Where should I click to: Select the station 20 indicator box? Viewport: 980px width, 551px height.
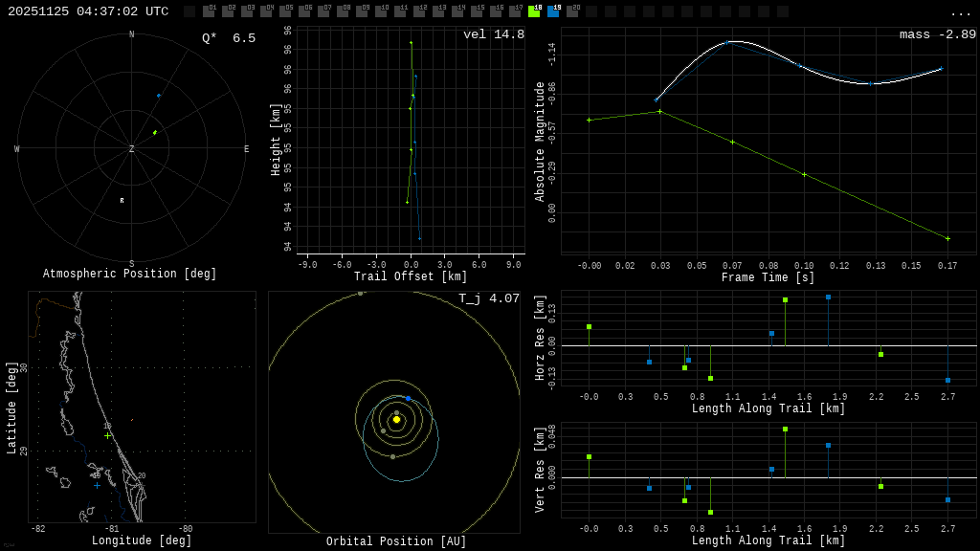coord(572,11)
